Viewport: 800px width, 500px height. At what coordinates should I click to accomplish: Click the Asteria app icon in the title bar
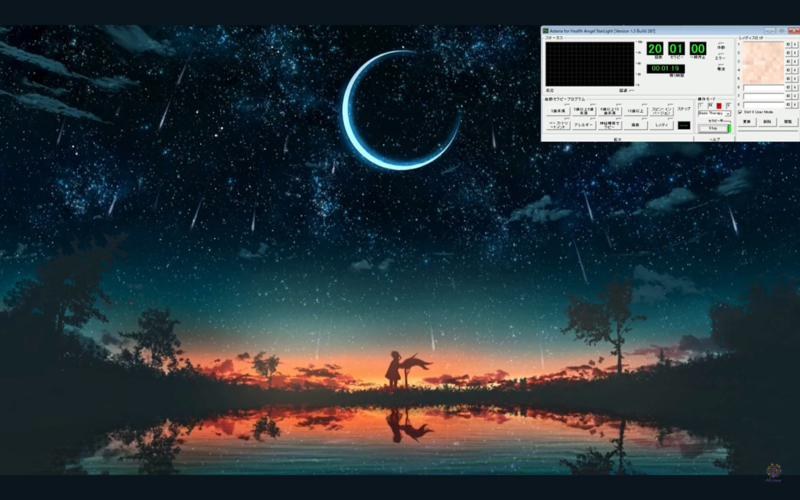pyautogui.click(x=545, y=31)
